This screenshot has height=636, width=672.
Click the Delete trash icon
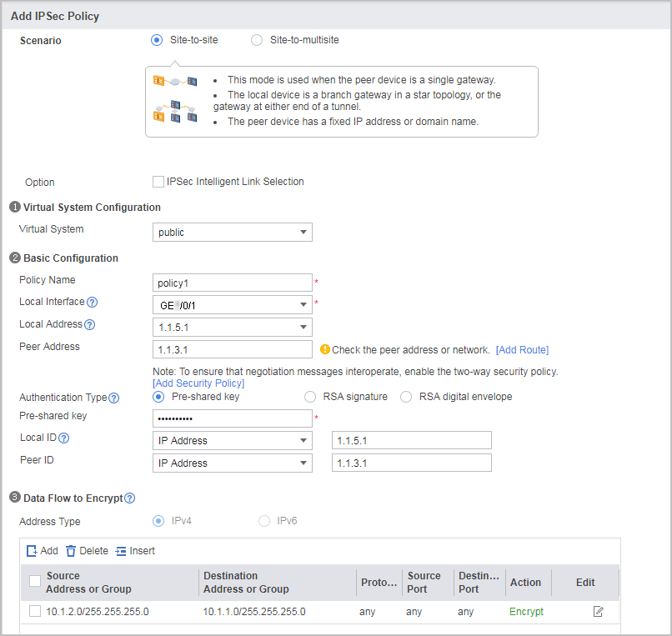click(71, 551)
